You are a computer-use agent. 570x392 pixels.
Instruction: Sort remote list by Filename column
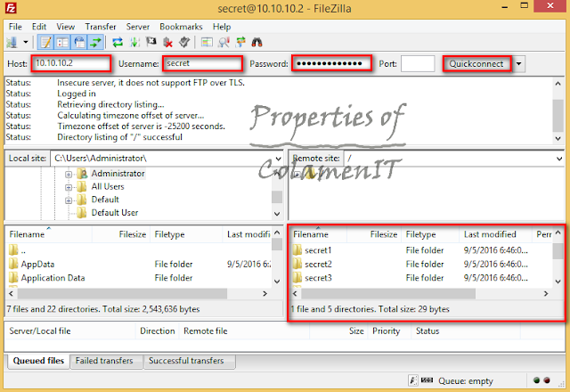(x=319, y=234)
